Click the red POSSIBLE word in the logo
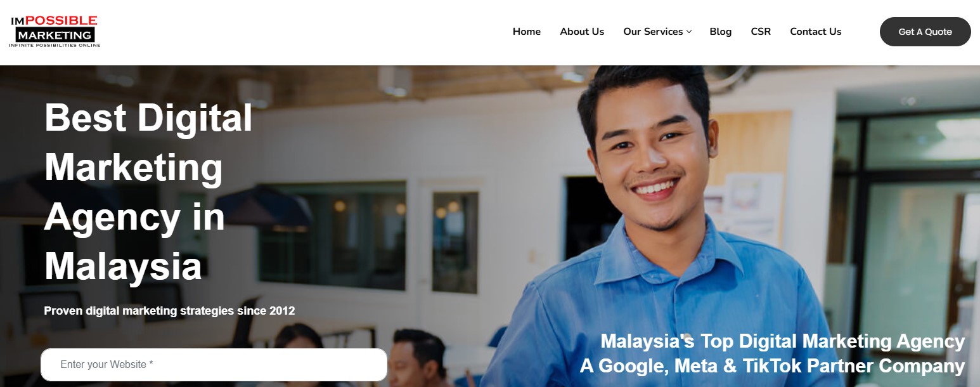The height and width of the screenshot is (387, 980). pyautogui.click(x=61, y=21)
